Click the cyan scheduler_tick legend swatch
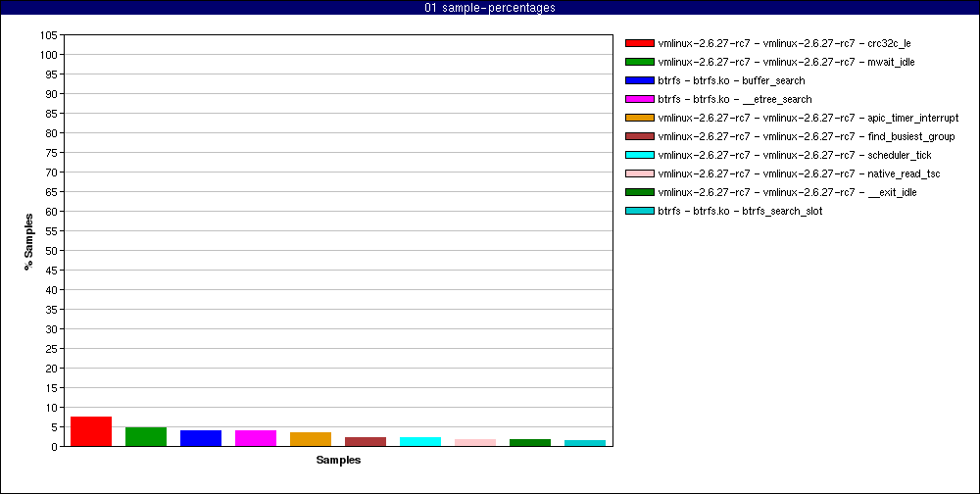 pyautogui.click(x=639, y=155)
